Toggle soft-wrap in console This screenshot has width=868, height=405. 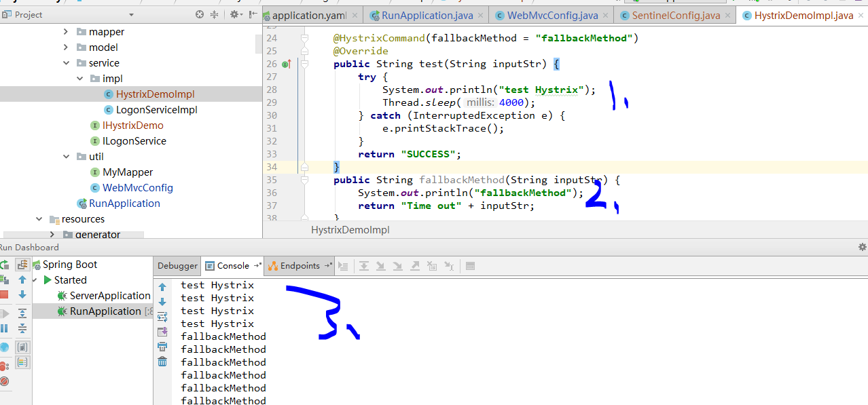pyautogui.click(x=162, y=317)
